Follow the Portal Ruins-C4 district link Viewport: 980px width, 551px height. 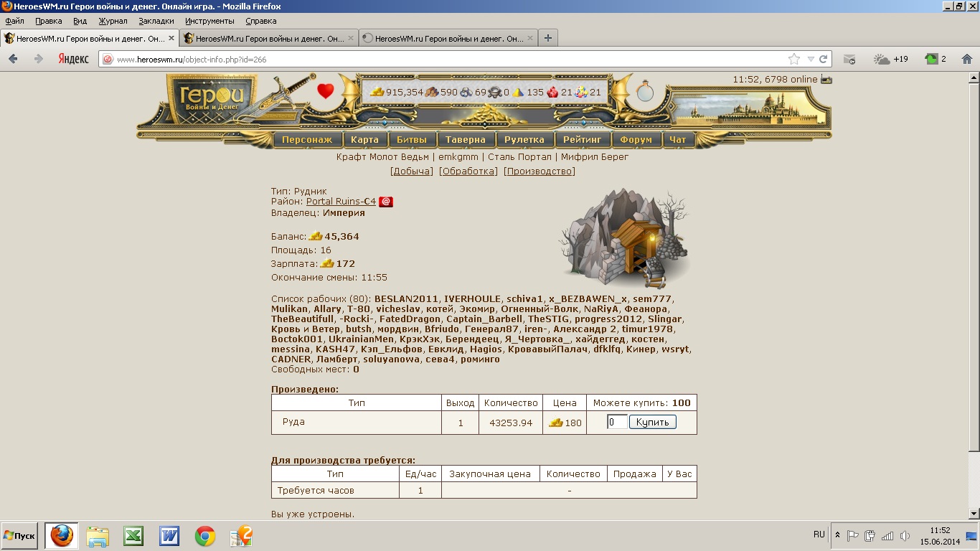click(x=341, y=202)
